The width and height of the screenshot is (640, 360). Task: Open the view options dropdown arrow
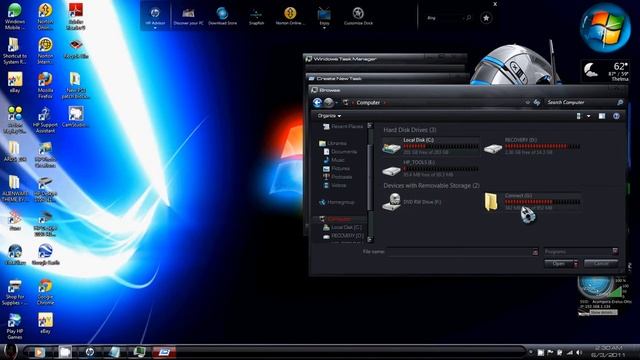coord(589,116)
